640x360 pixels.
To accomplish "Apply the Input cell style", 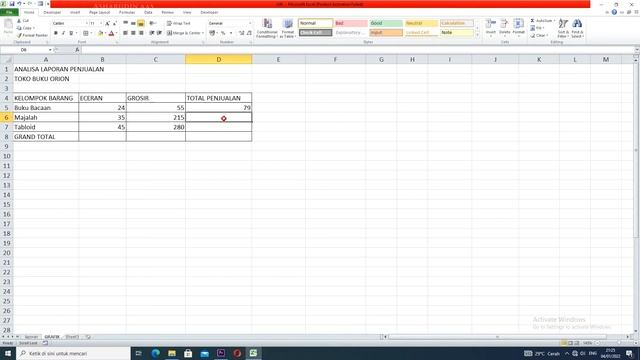I will pyautogui.click(x=386, y=33).
